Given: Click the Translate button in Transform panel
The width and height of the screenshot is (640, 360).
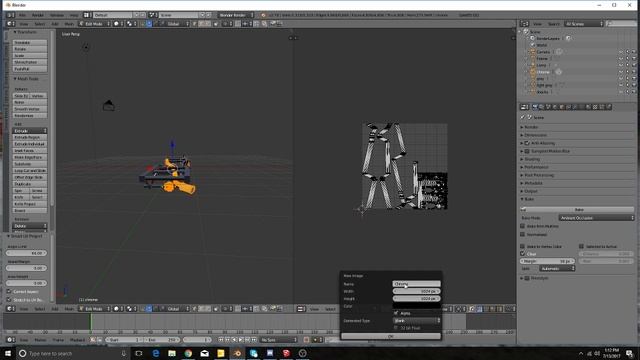Looking at the screenshot, I should click(x=30, y=42).
